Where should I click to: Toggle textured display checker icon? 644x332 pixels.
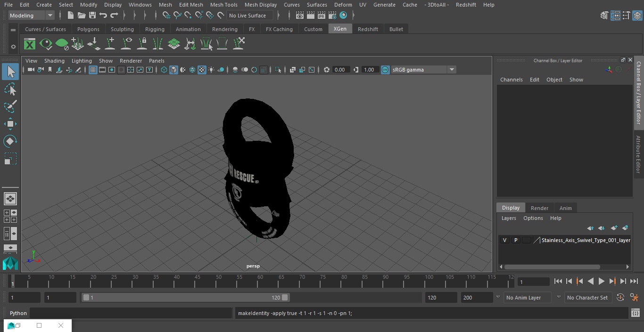(202, 70)
